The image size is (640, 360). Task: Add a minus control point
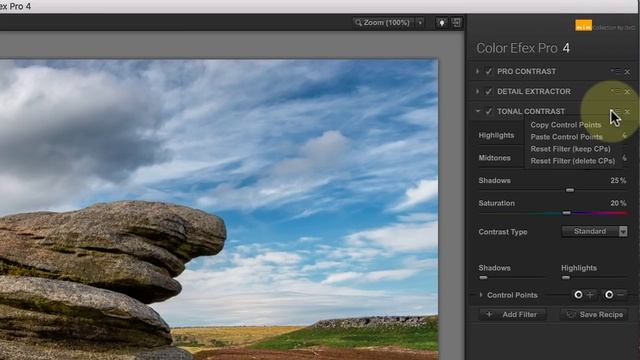(615, 294)
